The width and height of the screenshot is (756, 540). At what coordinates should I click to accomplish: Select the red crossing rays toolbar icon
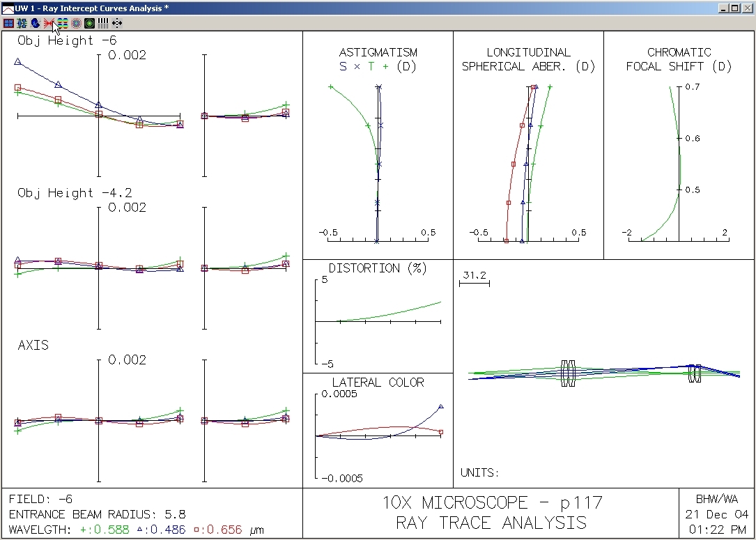tap(49, 23)
